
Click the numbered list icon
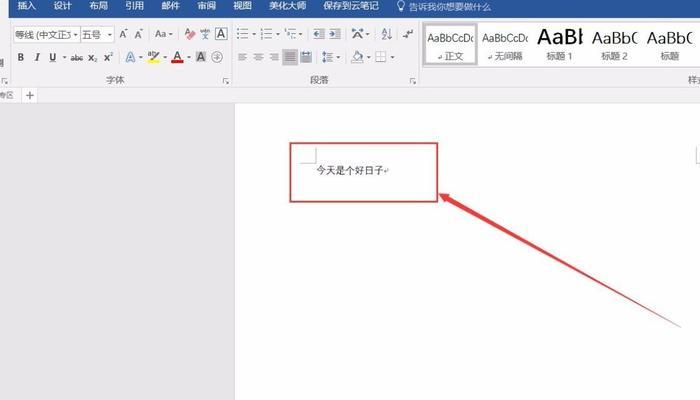pos(266,34)
